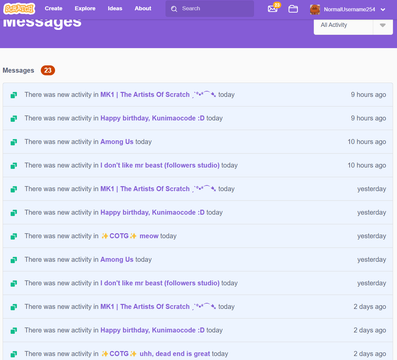Click studio icon in the COTG meow row
Viewport: 397px width, 360px height.
pyautogui.click(x=14, y=236)
